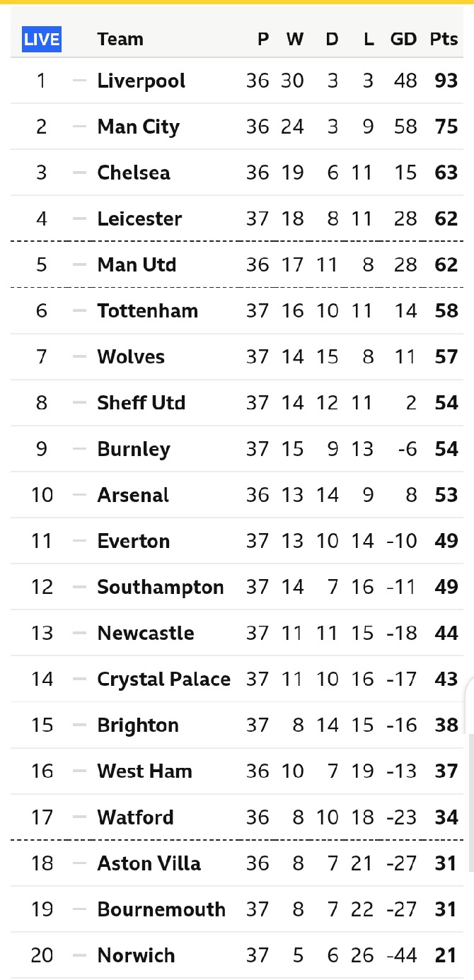Open the Liverpool team link
This screenshot has width=474, height=980.
[141, 81]
